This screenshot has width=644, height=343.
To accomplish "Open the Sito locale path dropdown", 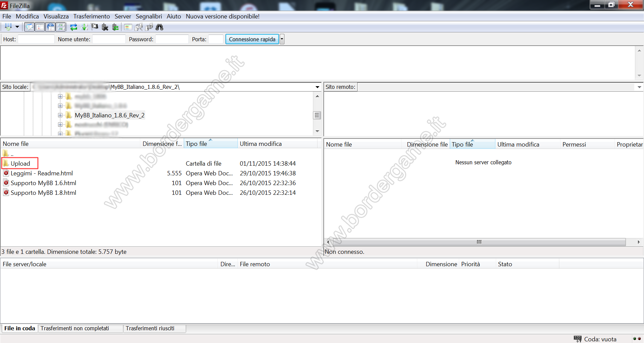I will 317,87.
